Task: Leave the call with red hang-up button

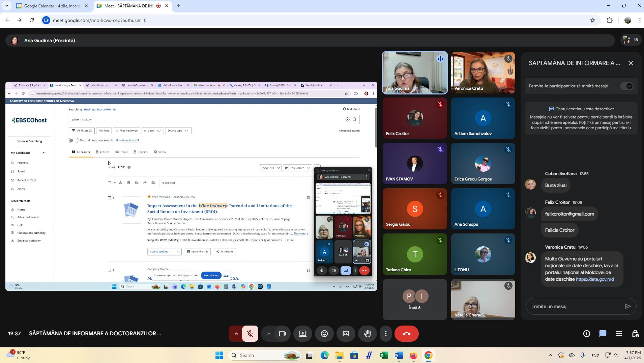Action: point(406,334)
